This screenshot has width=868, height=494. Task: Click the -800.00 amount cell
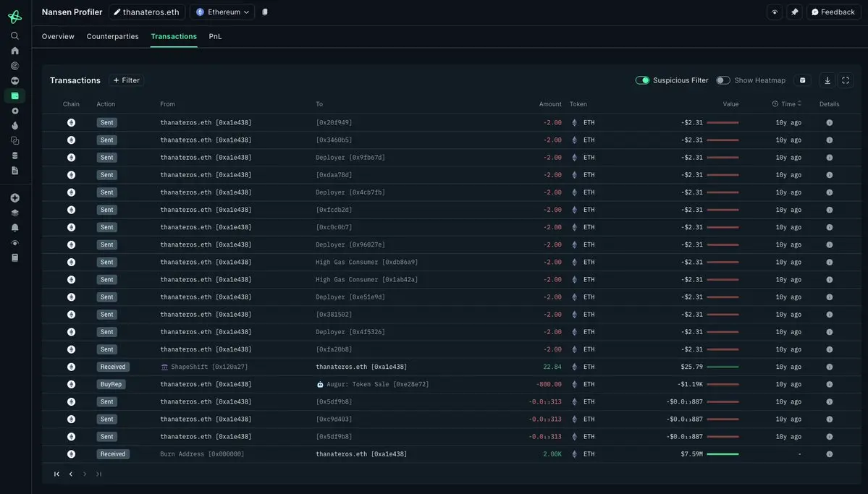pyautogui.click(x=549, y=385)
